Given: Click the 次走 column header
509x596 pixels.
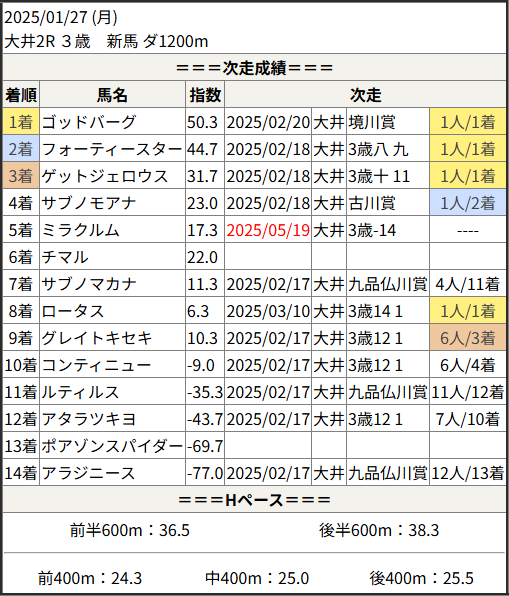Looking at the screenshot, I should tap(365, 95).
